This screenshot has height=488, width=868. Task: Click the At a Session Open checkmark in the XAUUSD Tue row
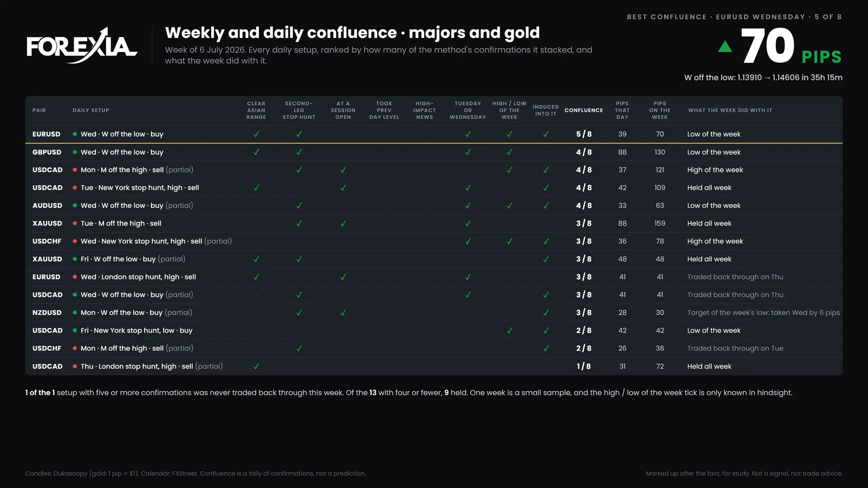[343, 223]
